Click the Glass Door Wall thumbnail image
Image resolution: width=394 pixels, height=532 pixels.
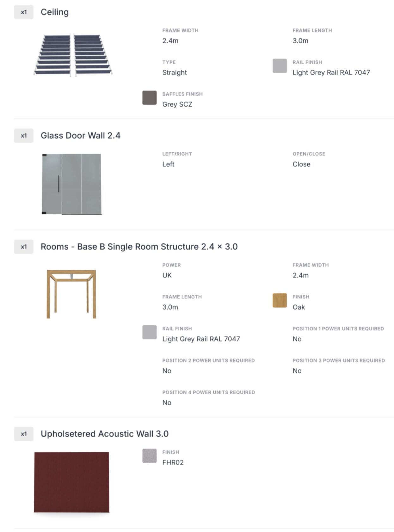click(x=72, y=184)
